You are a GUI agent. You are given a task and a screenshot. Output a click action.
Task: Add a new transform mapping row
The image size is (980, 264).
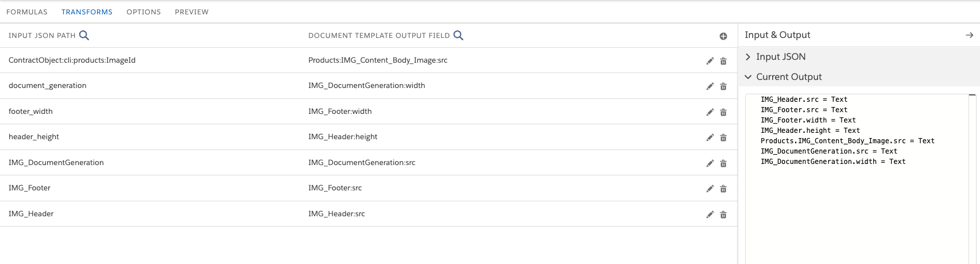point(723,36)
